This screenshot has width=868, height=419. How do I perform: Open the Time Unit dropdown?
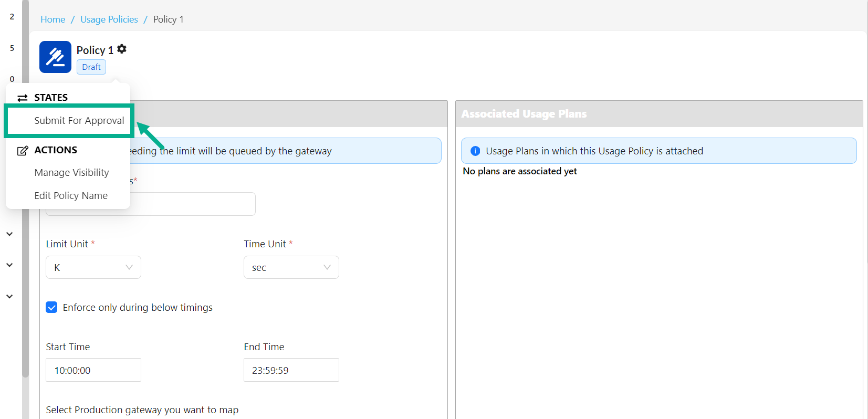(291, 267)
